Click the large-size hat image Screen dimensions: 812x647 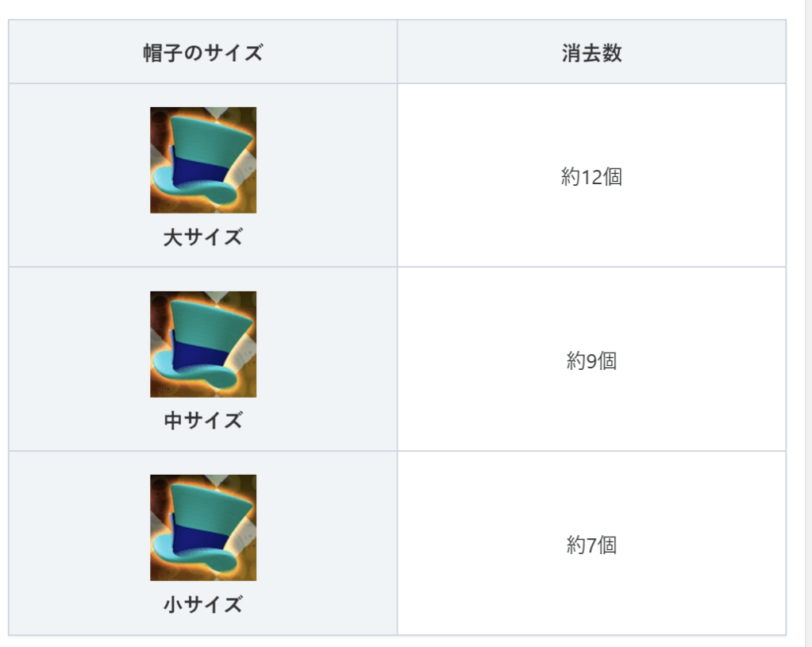click(x=203, y=160)
